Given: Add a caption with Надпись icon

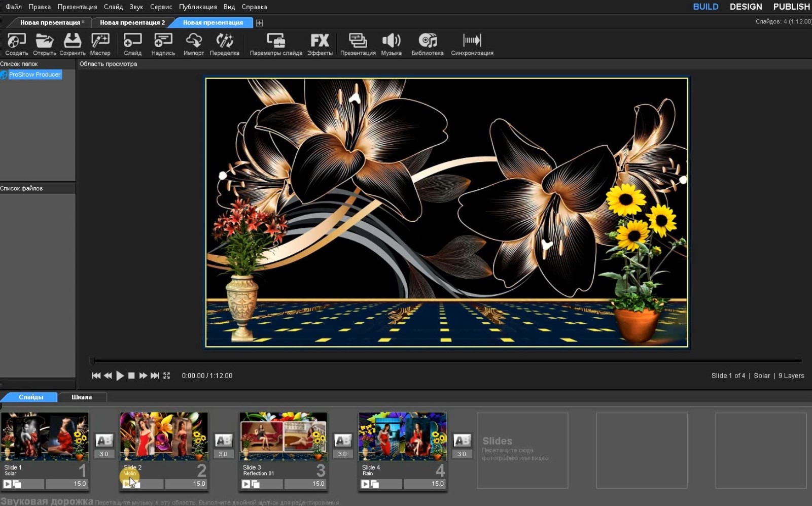Looking at the screenshot, I should click(163, 44).
